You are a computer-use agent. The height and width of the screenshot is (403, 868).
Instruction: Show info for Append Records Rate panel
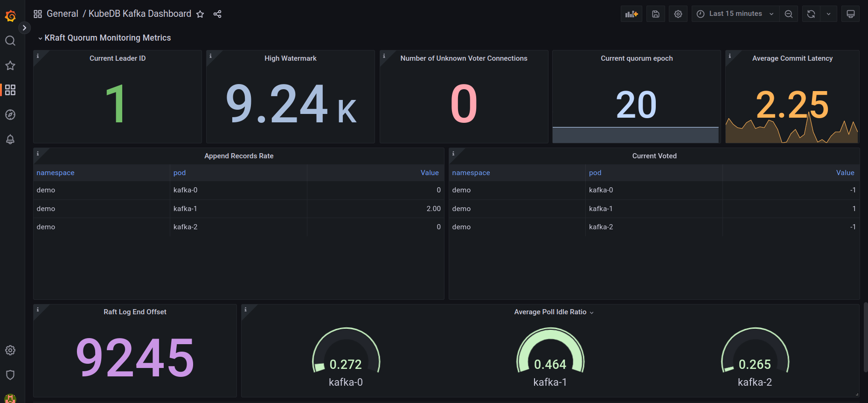point(38,153)
